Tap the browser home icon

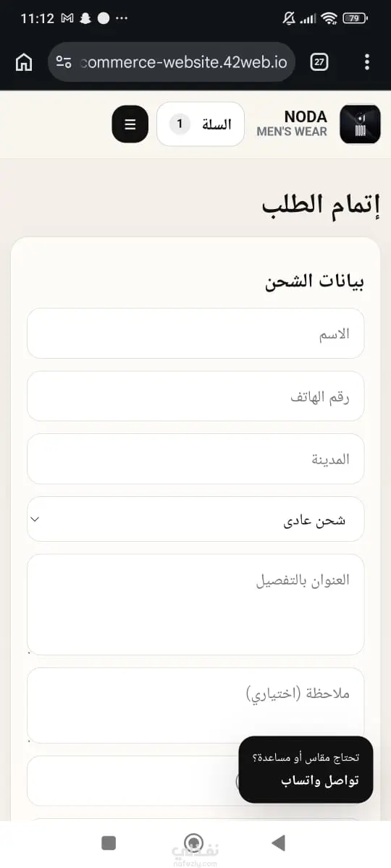click(24, 62)
